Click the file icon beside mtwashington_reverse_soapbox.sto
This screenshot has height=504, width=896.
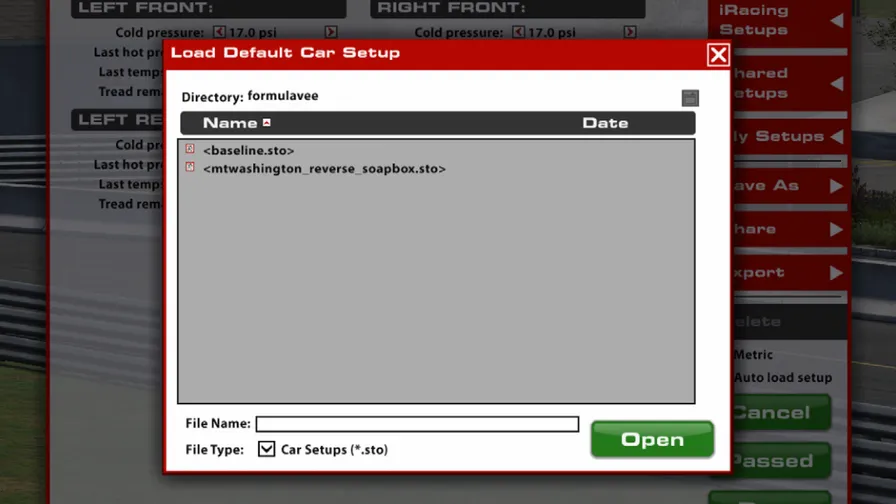pyautogui.click(x=190, y=167)
